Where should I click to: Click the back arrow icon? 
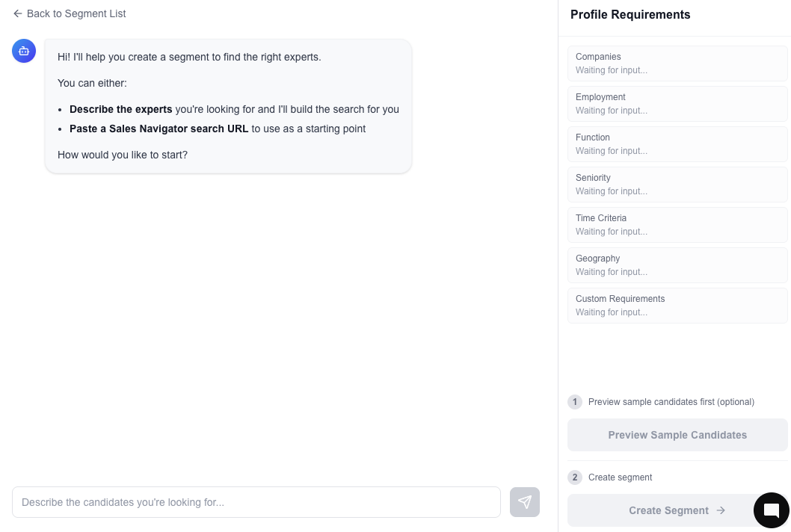pyautogui.click(x=18, y=13)
